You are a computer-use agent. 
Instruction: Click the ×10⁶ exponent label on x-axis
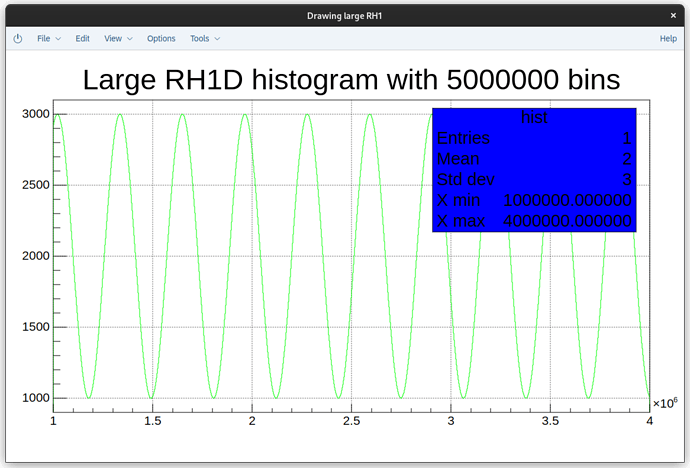click(x=664, y=403)
